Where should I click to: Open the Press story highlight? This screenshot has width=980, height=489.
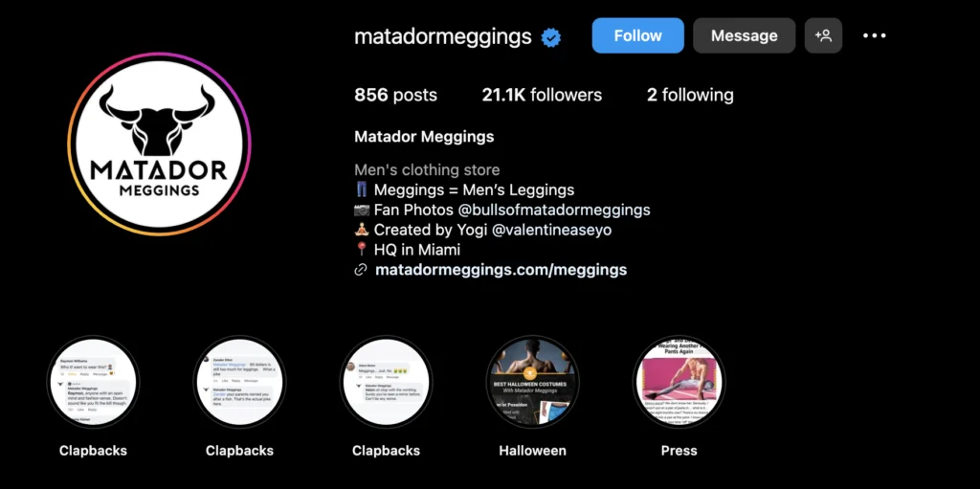pos(679,382)
